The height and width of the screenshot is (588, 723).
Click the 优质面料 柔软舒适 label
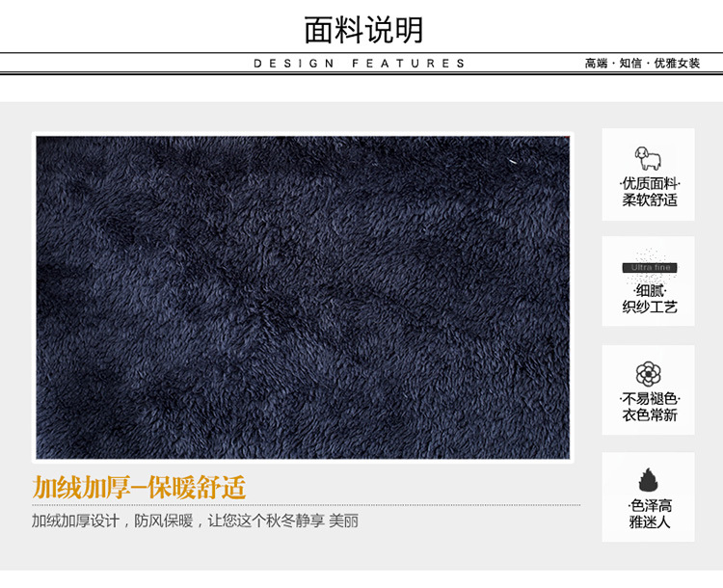[x=649, y=192]
